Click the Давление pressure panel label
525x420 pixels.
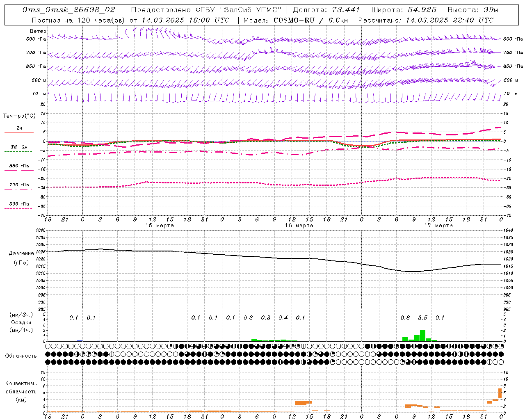click(21, 253)
